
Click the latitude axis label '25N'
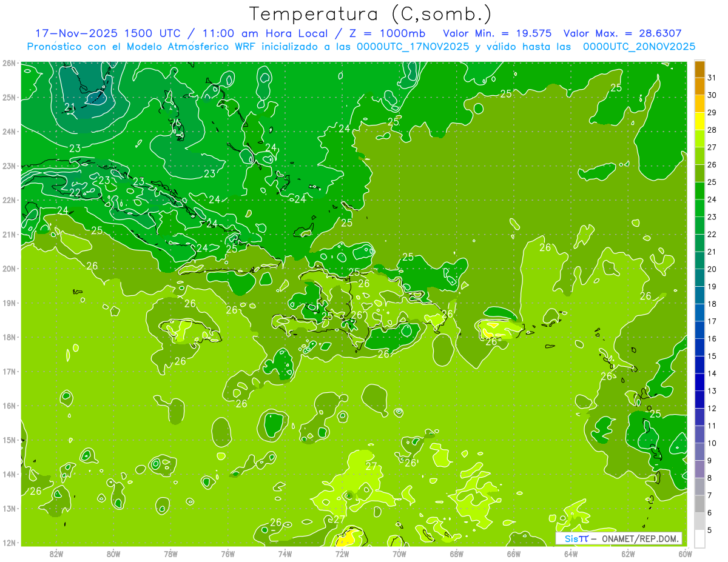point(9,98)
